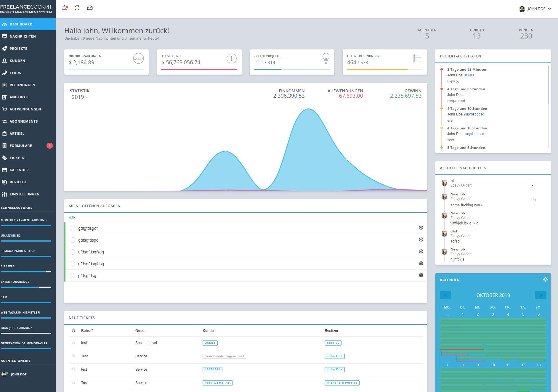Click the Ausstehend info icon

232,59
